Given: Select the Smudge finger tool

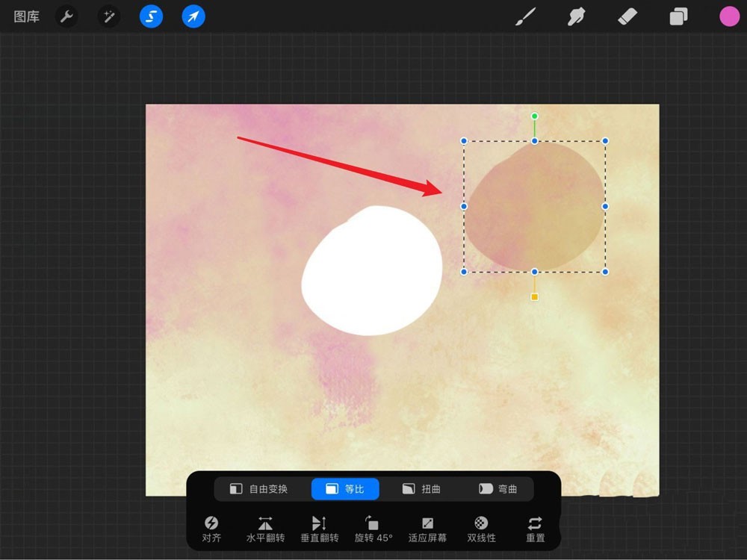Looking at the screenshot, I should 577,17.
